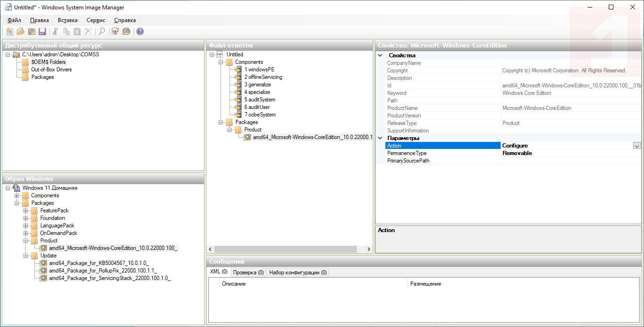
Task: Select the CoreEdition package in answer file
Action: coord(313,137)
